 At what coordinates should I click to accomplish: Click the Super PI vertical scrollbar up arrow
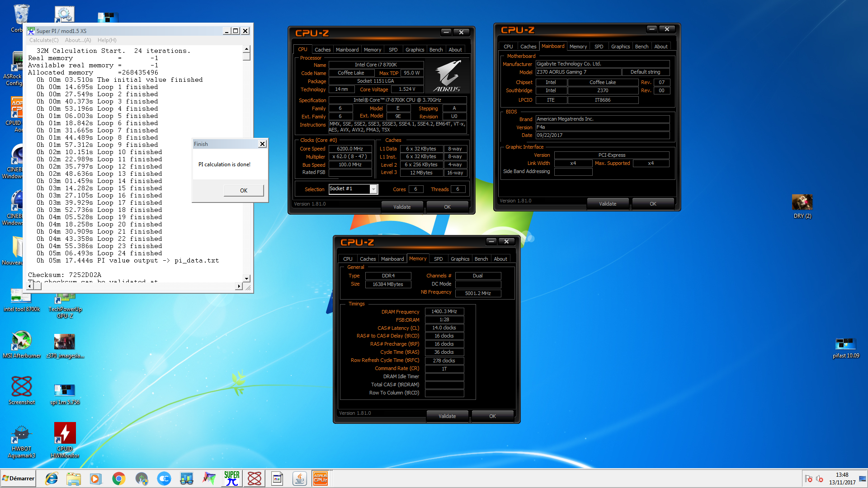[x=246, y=49]
